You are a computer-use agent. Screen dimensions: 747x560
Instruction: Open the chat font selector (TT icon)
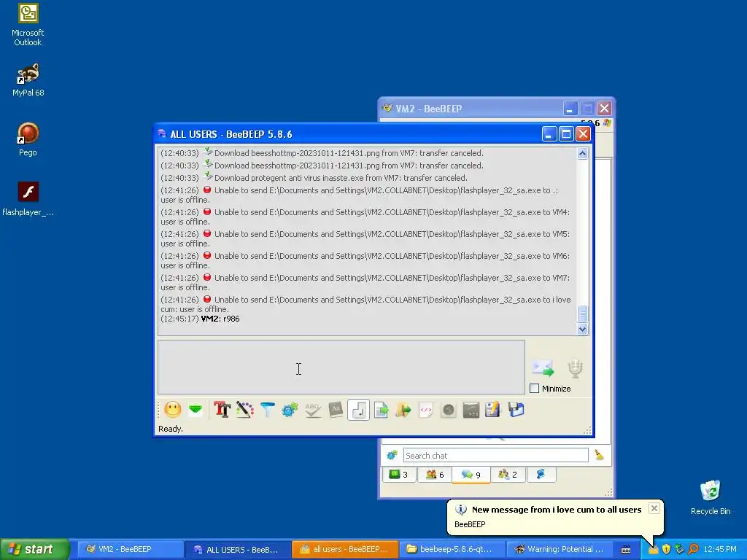click(222, 410)
